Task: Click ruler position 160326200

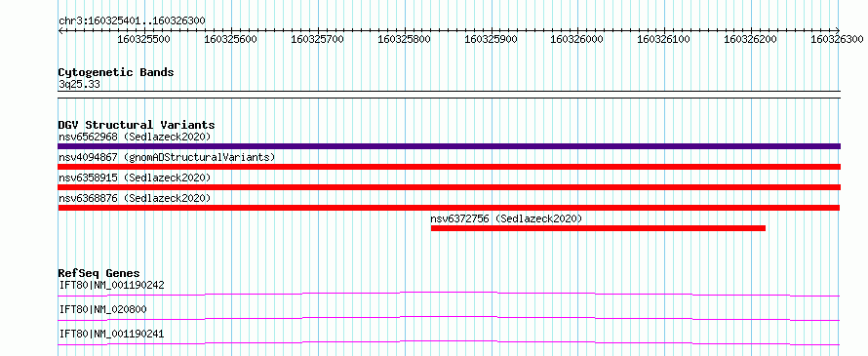Action: pos(751,39)
